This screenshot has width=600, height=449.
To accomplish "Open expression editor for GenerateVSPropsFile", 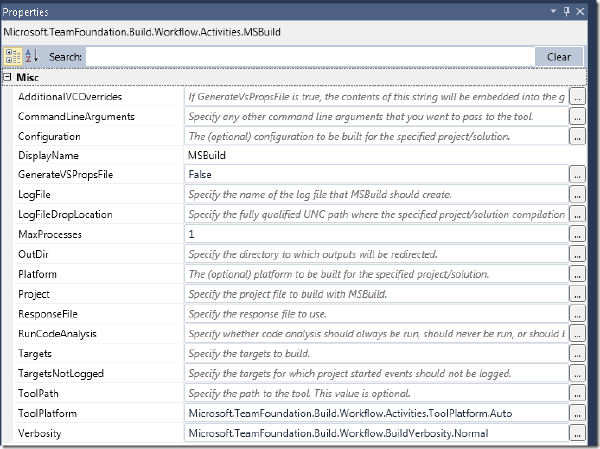I will pyautogui.click(x=577, y=175).
